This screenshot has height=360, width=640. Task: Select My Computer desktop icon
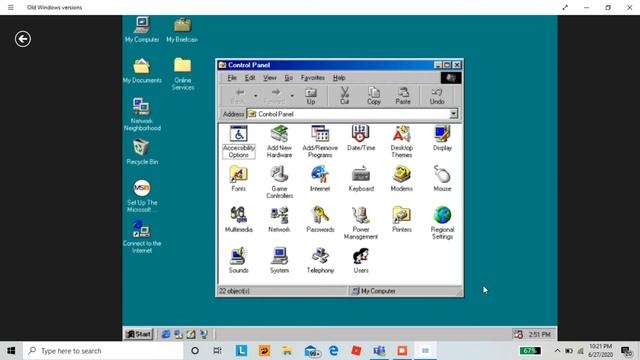pyautogui.click(x=142, y=29)
